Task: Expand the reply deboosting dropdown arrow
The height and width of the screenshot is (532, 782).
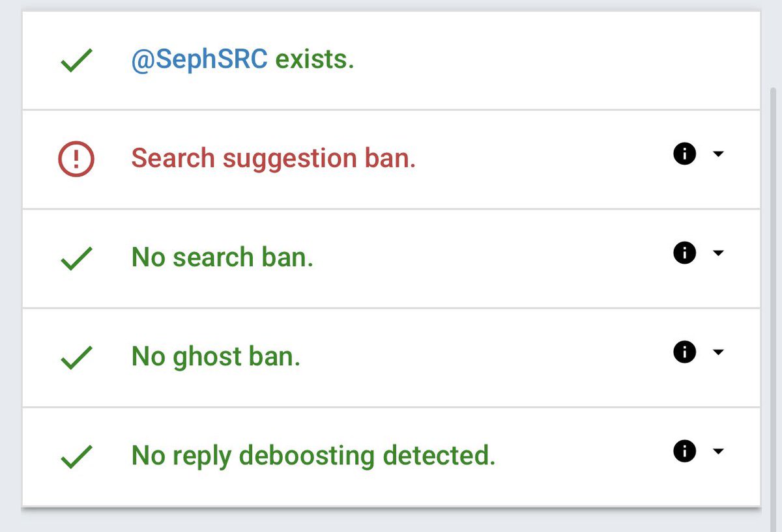Action: point(718,451)
